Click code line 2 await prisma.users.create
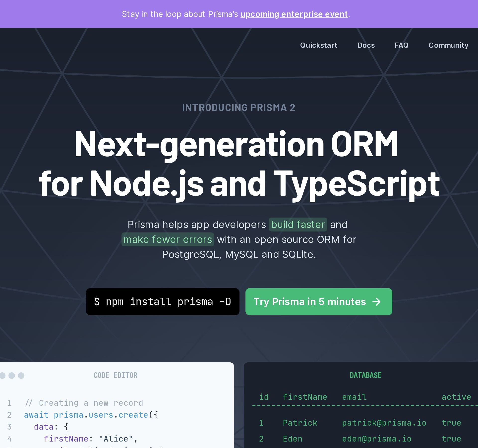This screenshot has width=478, height=448. pyautogui.click(x=91, y=415)
